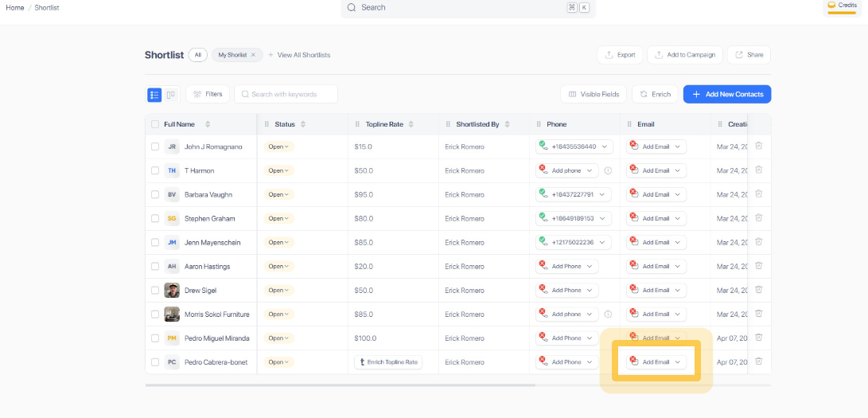Viewport: 868px width, 418px height.
Task: Select John J Romagnano's checkbox
Action: (x=155, y=146)
